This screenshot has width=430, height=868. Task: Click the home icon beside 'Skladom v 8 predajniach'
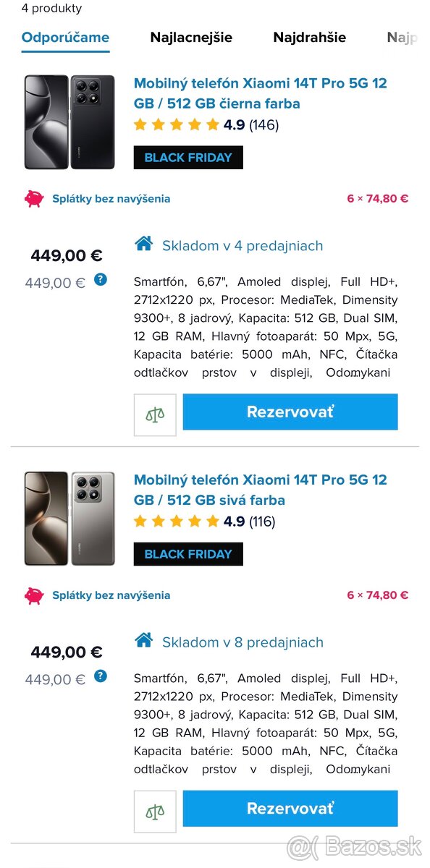click(x=143, y=642)
